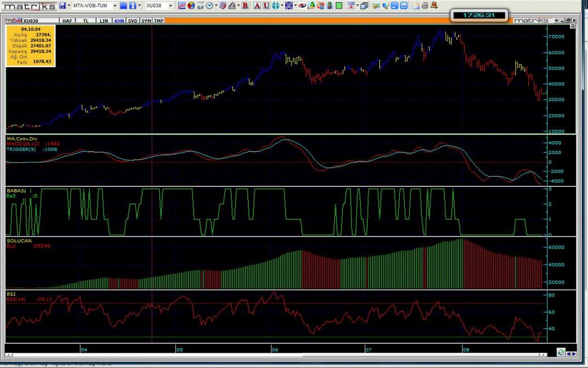Toggle the KHN chart mode button
Screen dimensions: 588x368
pos(119,20)
